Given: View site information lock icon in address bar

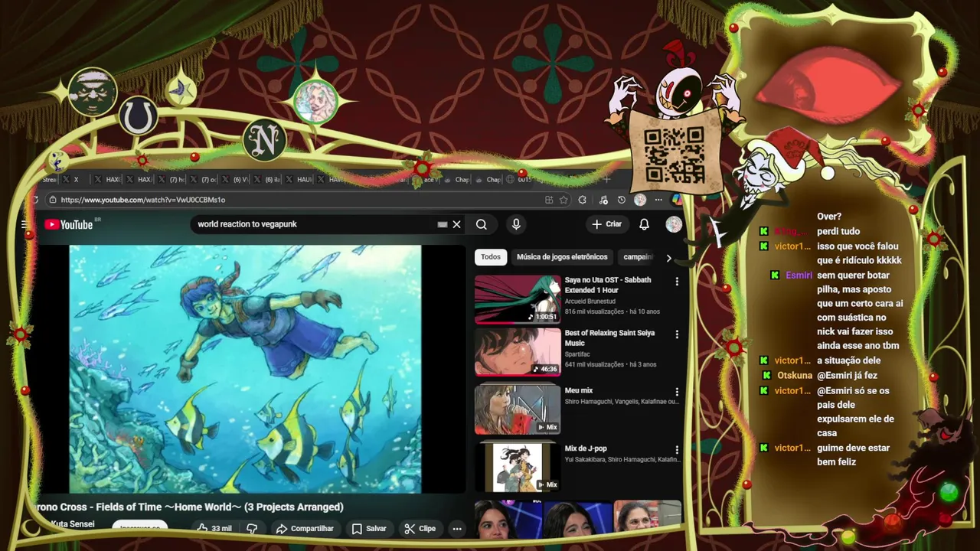Looking at the screenshot, I should (x=53, y=200).
